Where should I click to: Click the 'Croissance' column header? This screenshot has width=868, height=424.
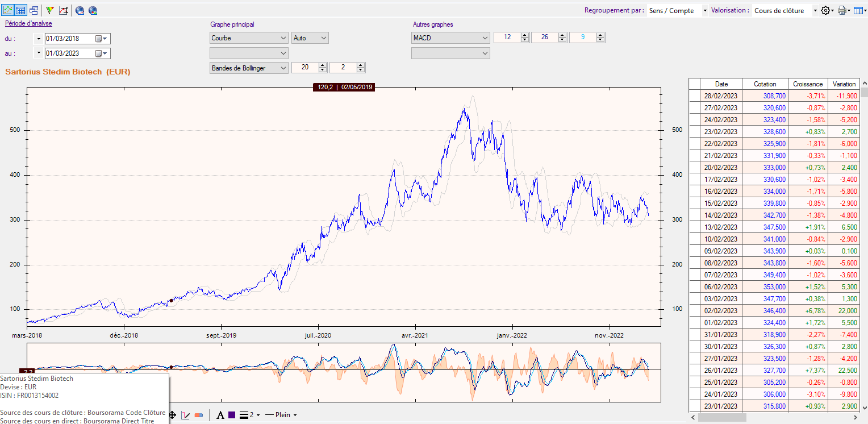pyautogui.click(x=807, y=84)
